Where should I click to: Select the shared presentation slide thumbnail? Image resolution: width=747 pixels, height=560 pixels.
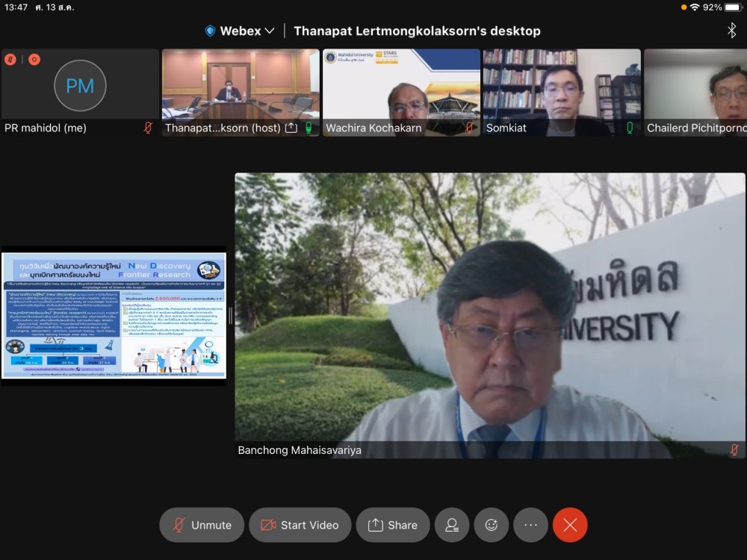point(114,316)
